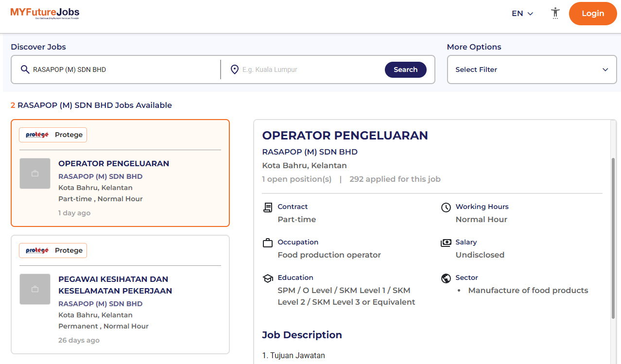Expand the Select Filter dropdown
This screenshot has height=364, width=621.
pos(532,69)
